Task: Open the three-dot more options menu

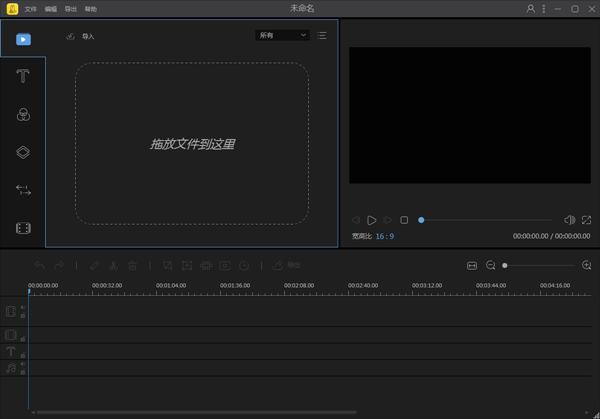Action: [544, 8]
